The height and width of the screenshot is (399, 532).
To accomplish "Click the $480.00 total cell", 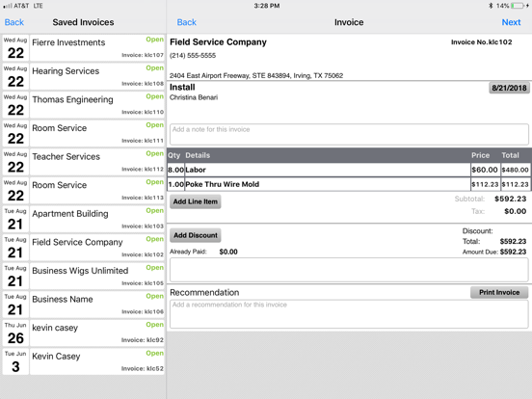I will (x=515, y=170).
